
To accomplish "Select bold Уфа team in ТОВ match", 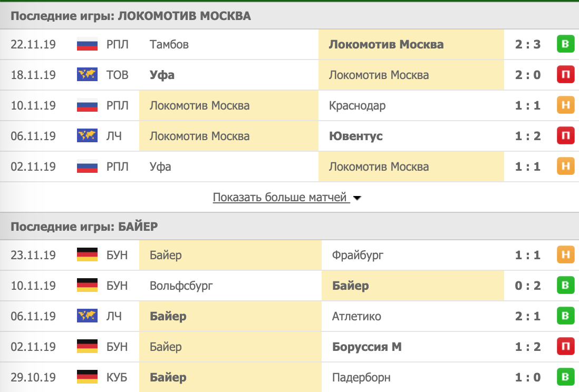I will 162,75.
